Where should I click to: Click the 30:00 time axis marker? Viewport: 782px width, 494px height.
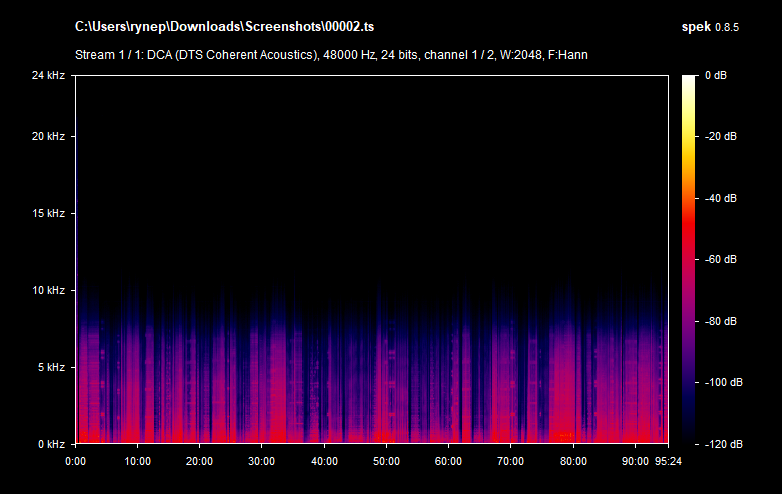click(x=262, y=462)
